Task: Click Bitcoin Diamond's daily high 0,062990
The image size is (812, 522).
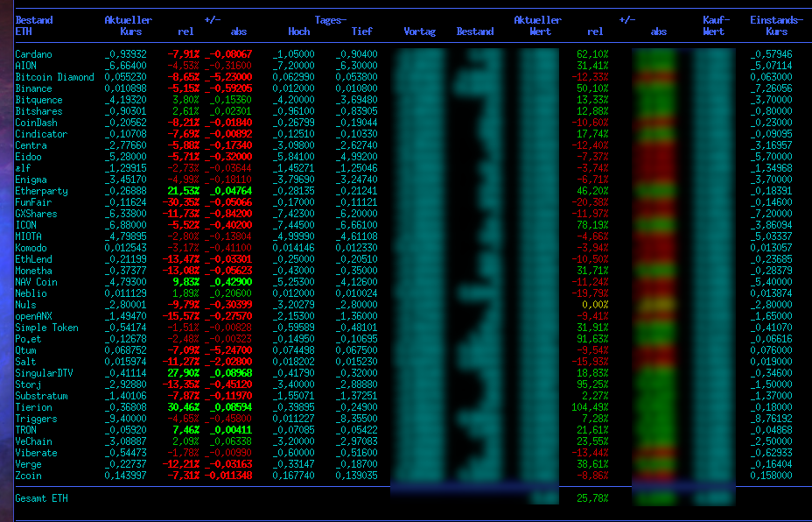Action: click(x=294, y=77)
